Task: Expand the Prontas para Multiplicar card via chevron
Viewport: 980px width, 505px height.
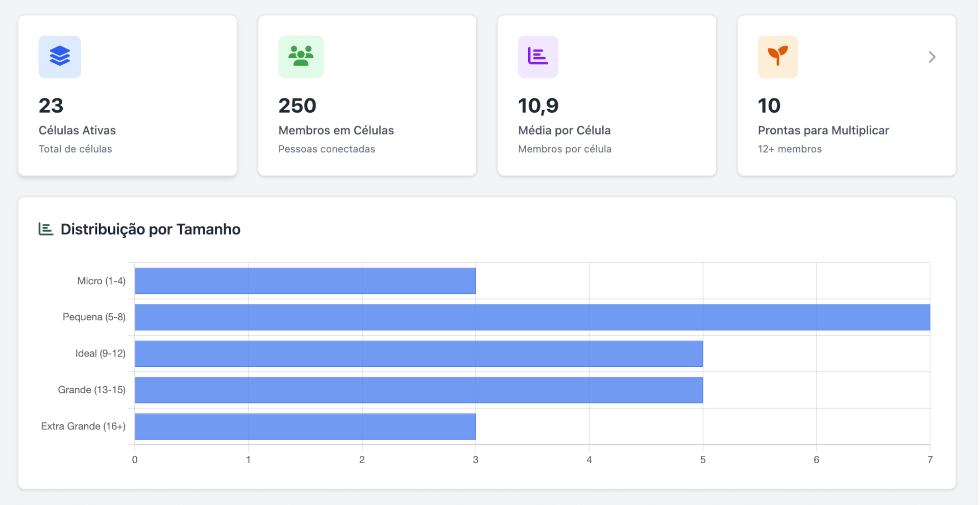Action: (932, 57)
